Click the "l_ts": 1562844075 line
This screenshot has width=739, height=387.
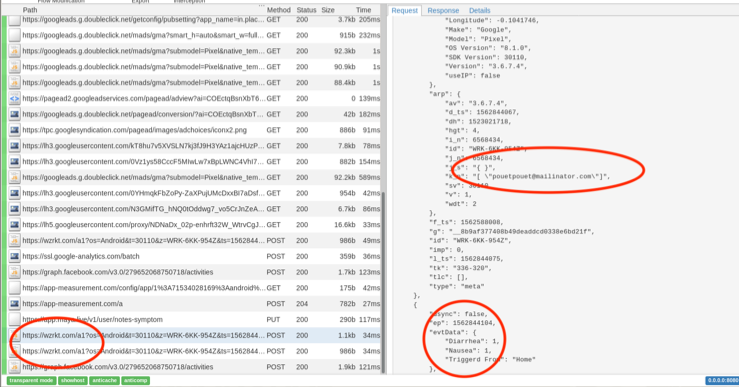click(467, 259)
